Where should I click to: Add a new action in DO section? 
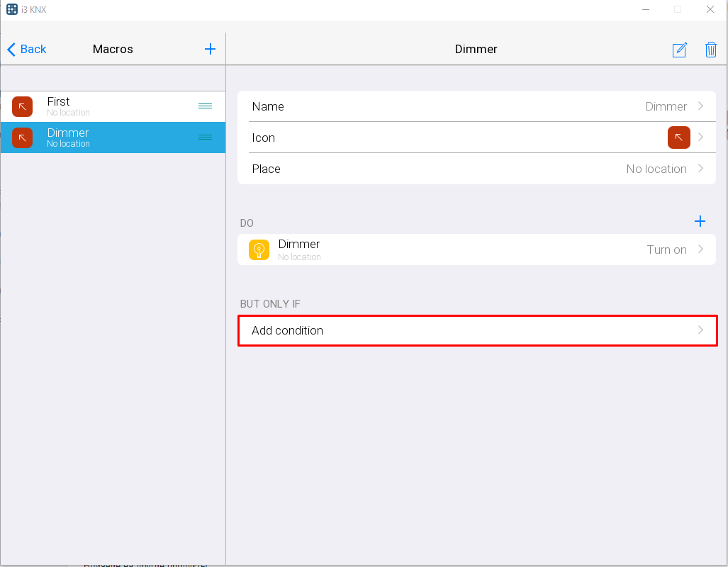700,221
